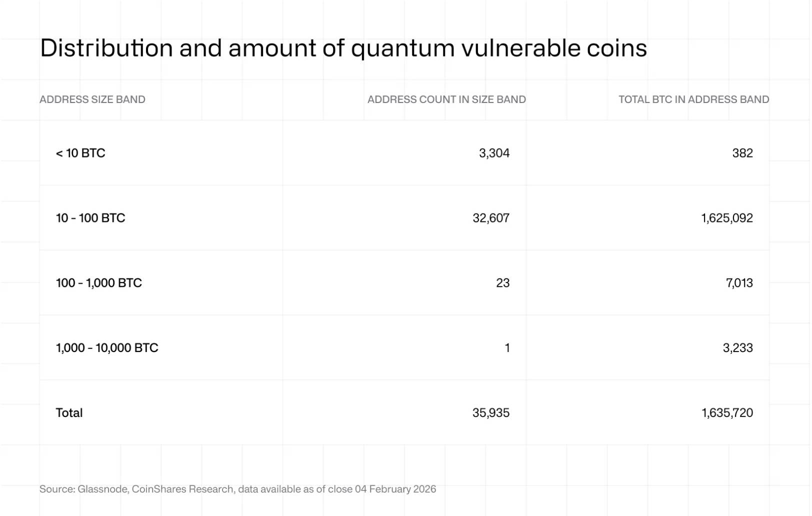Select the total address count 35,935
Screen dimensions: 812x516
tap(491, 413)
